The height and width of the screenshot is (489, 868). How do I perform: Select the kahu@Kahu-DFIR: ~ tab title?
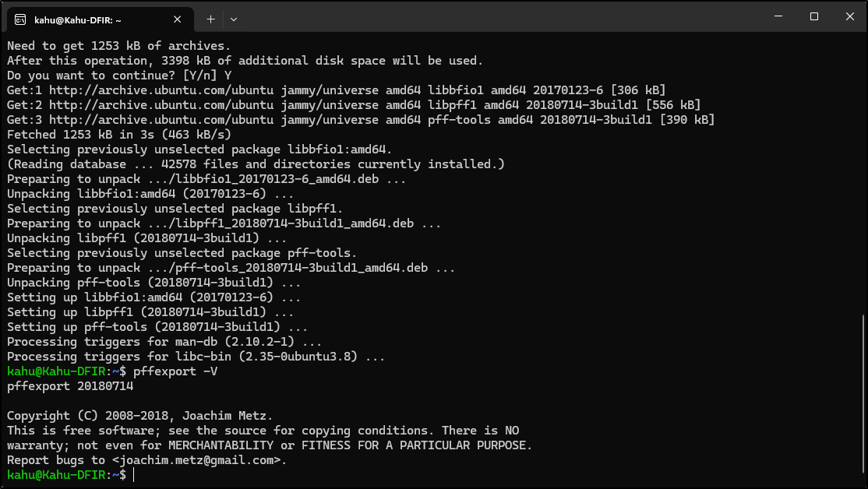tap(77, 20)
